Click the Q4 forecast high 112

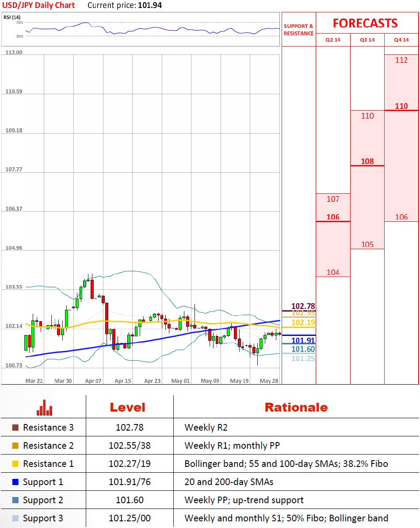(401, 60)
